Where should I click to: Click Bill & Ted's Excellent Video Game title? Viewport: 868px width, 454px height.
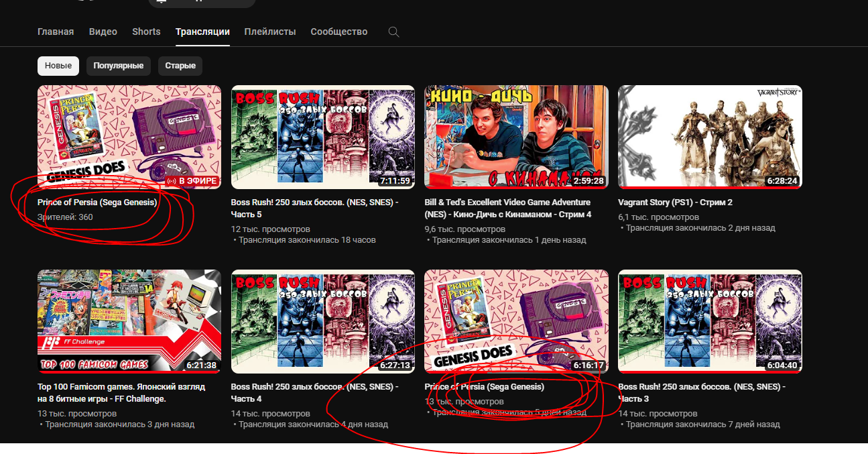tap(509, 209)
